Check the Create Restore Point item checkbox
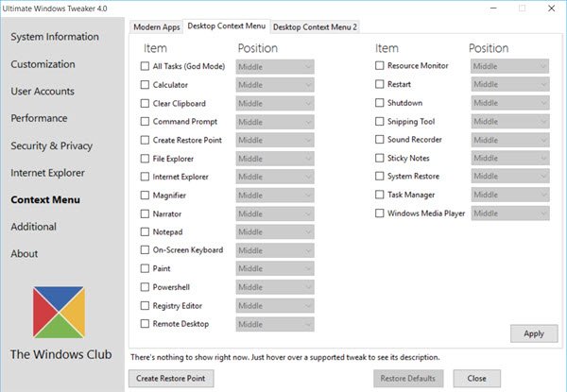The height and width of the screenshot is (392, 567). pyautogui.click(x=145, y=140)
